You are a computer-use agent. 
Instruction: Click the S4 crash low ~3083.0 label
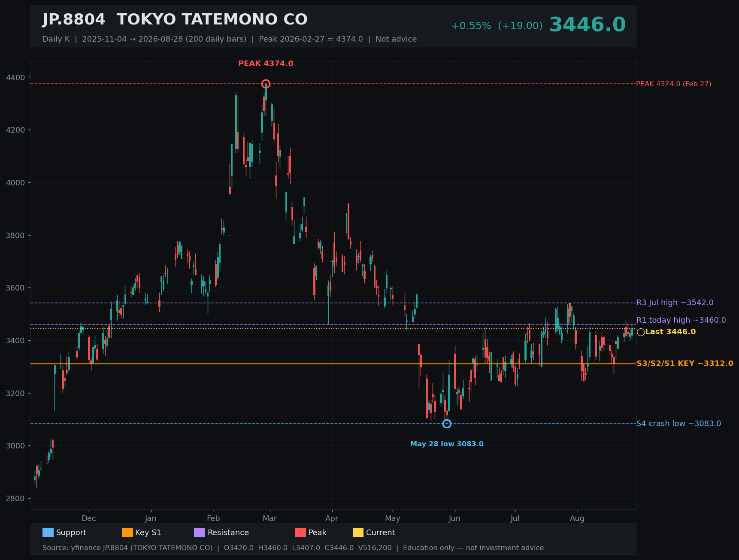click(678, 424)
